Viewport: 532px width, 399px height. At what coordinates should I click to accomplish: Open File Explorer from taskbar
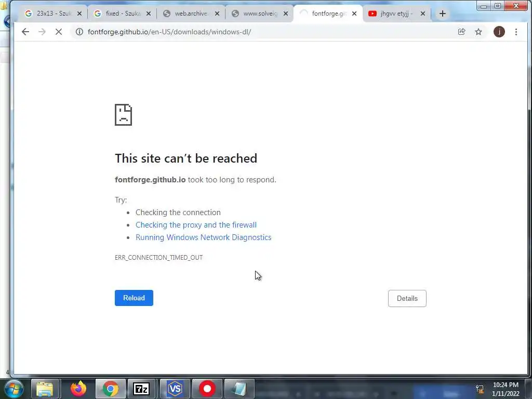tap(45, 389)
